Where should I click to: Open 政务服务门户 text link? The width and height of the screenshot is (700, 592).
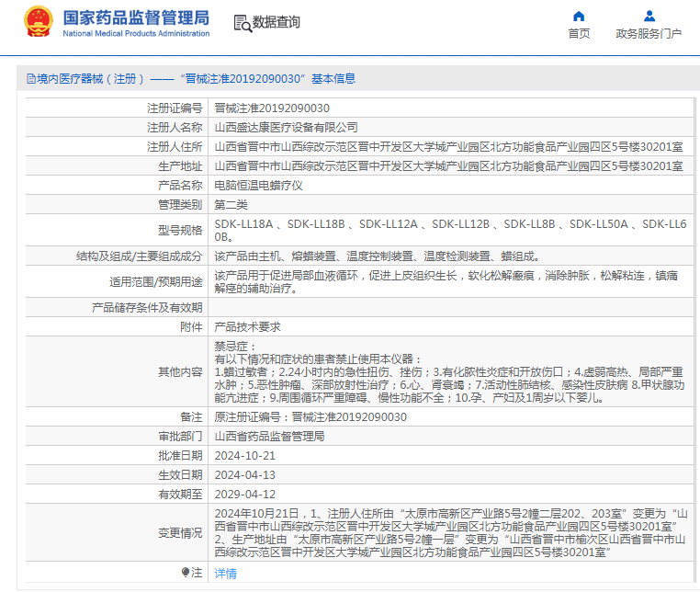tap(649, 33)
